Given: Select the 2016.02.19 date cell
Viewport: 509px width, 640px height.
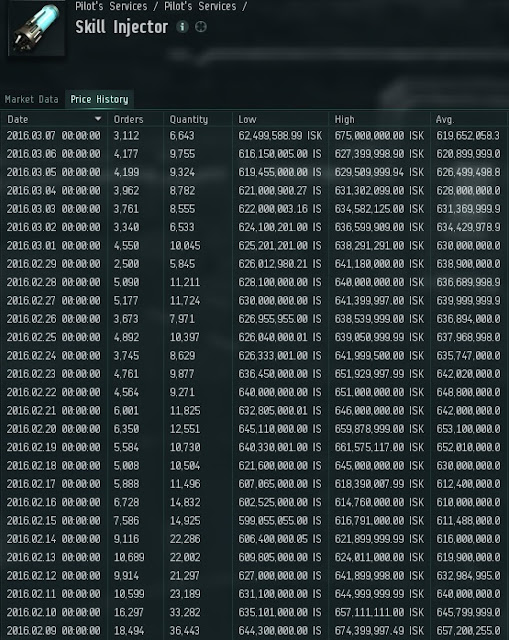Looking at the screenshot, I should point(53,447).
